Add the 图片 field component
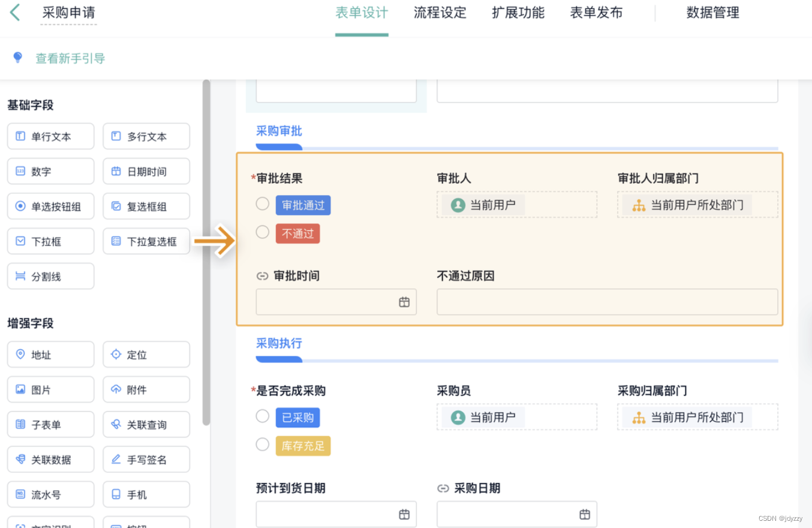This screenshot has width=812, height=528. [51, 389]
